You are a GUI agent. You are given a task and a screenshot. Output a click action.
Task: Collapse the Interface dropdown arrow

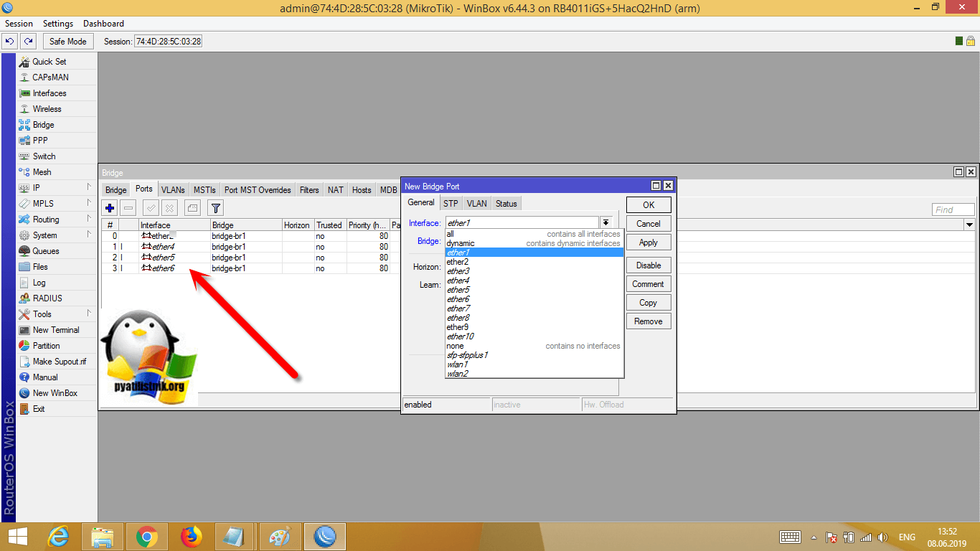(x=606, y=223)
